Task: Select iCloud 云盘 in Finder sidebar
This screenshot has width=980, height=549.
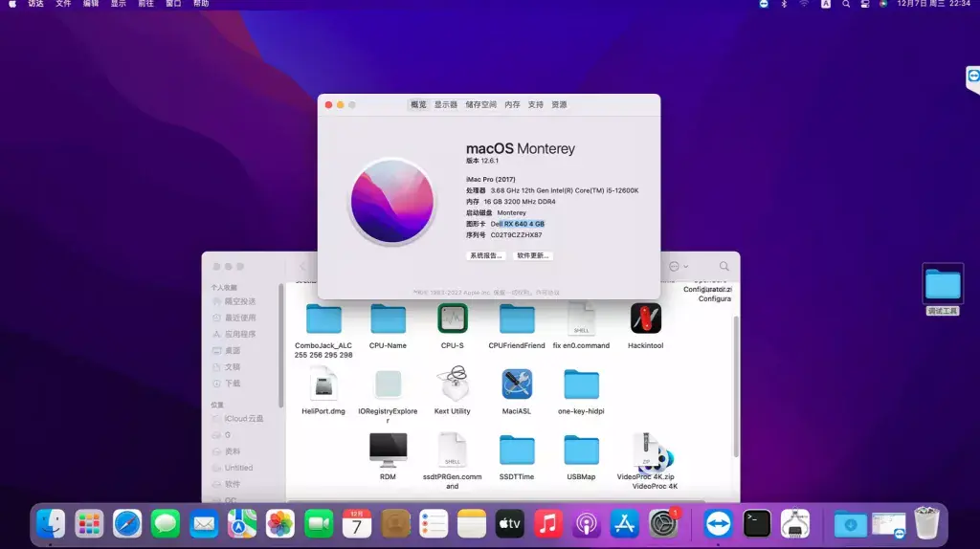Action: [242, 419]
